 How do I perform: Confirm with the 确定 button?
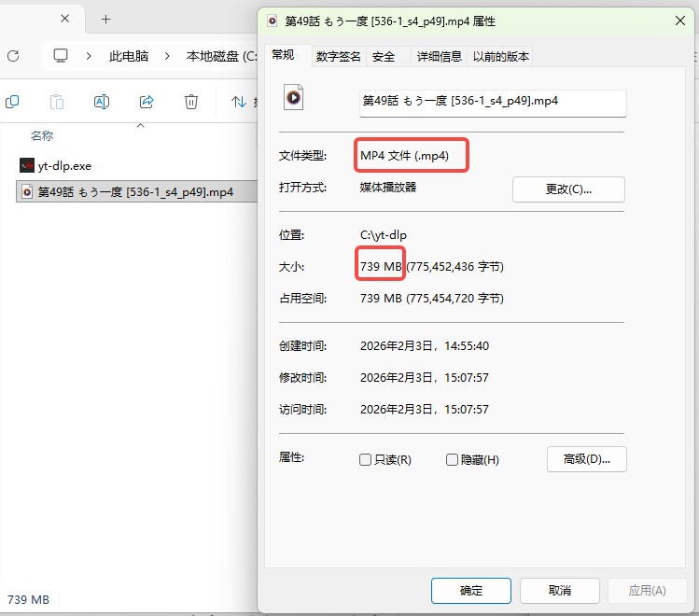(471, 591)
